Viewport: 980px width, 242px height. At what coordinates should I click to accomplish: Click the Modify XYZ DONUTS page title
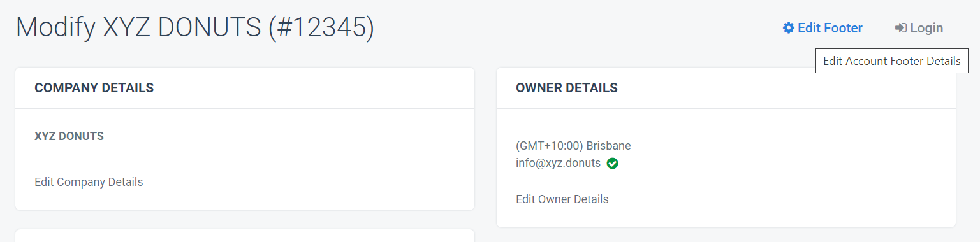tap(194, 28)
